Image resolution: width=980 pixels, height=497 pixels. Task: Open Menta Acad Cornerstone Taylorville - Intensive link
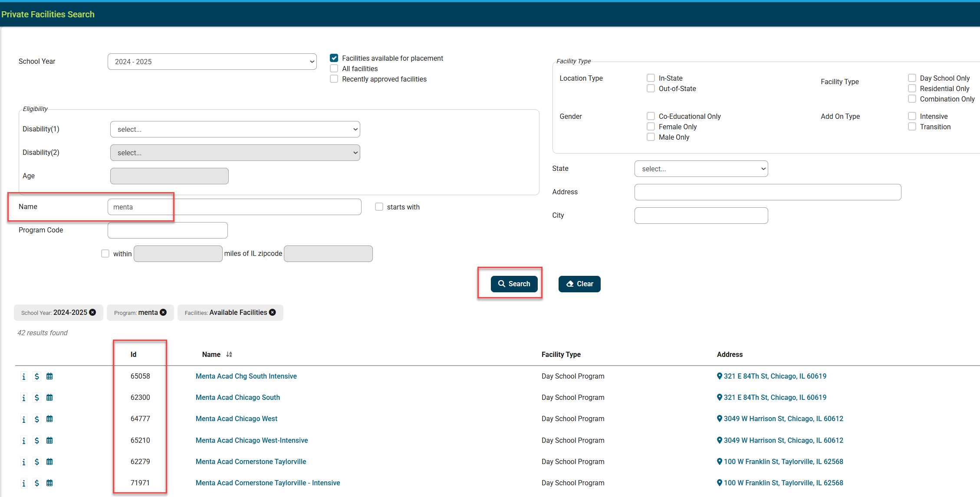(268, 483)
